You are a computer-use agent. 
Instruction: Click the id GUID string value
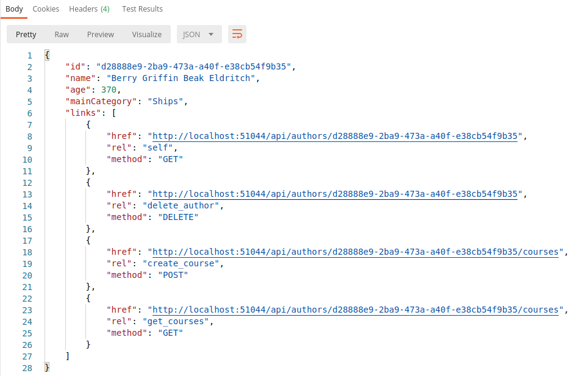click(x=193, y=66)
